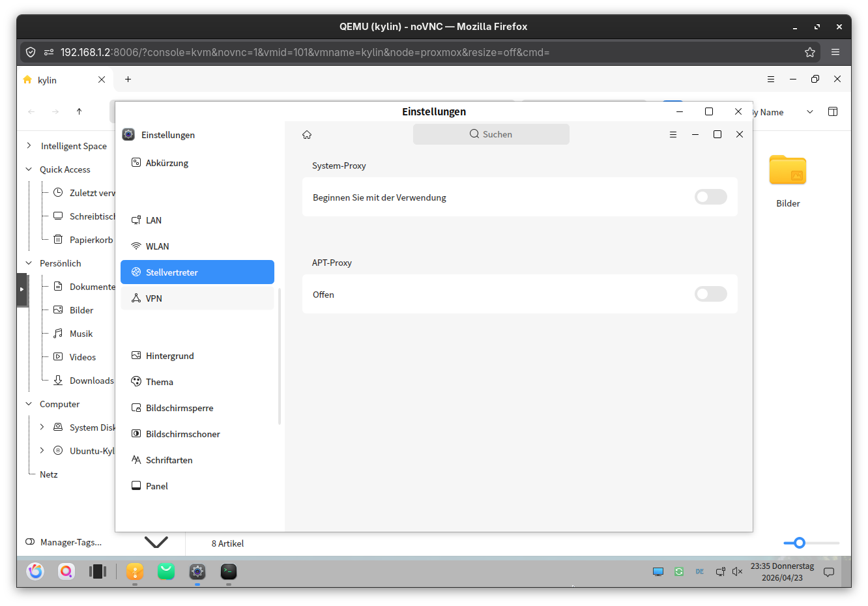Open settings app from taskbar
Image resolution: width=868 pixels, height=606 pixels.
coord(197,571)
